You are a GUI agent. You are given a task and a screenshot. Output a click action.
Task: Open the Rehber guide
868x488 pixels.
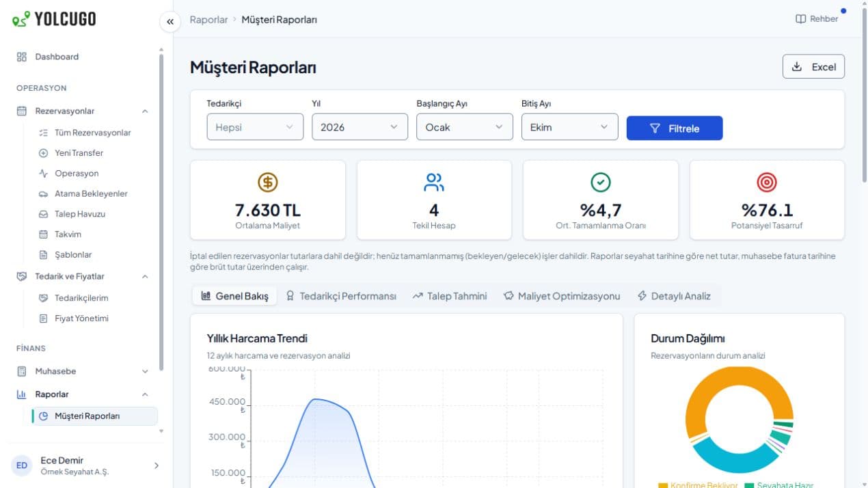click(817, 19)
